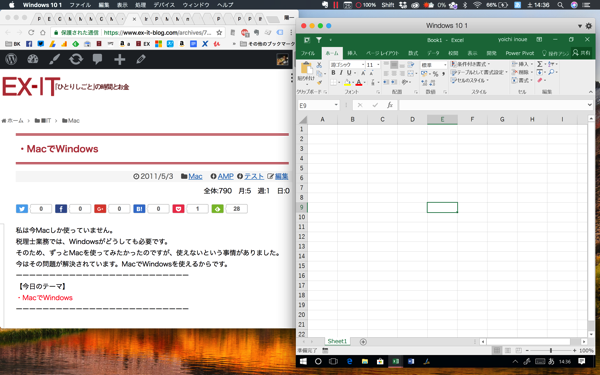Switch to the ページレイアウト ribbon tab
The image size is (600, 375).
pyautogui.click(x=382, y=53)
